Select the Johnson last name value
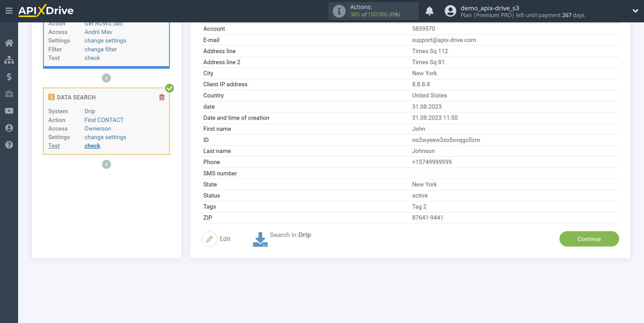 pos(423,151)
